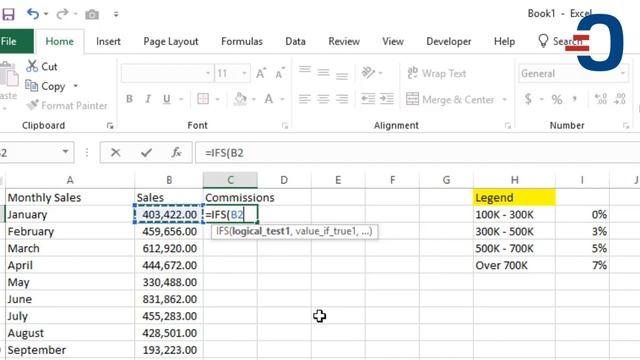This screenshot has height=360, width=640.
Task: Decrease font size with the smaller A icon
Action: click(280, 73)
